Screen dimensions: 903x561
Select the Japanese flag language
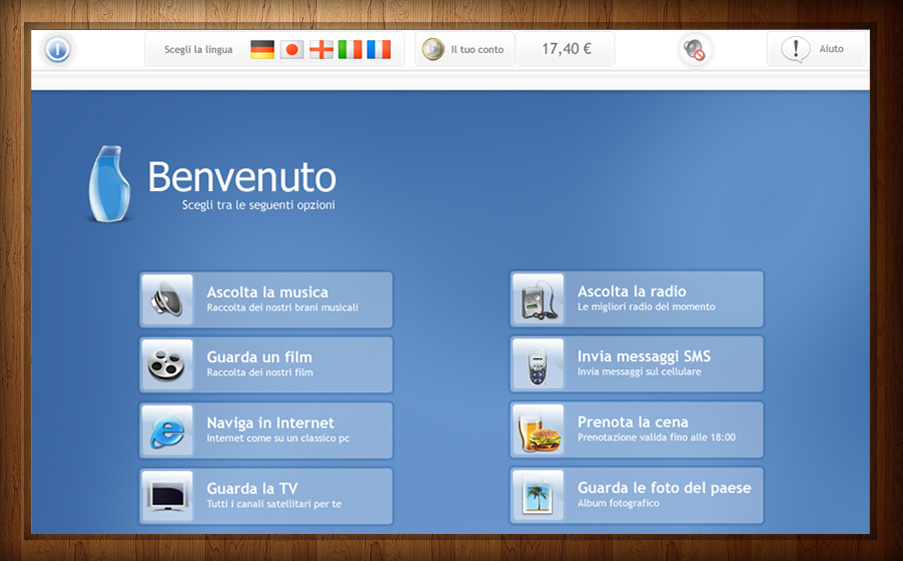[292, 50]
